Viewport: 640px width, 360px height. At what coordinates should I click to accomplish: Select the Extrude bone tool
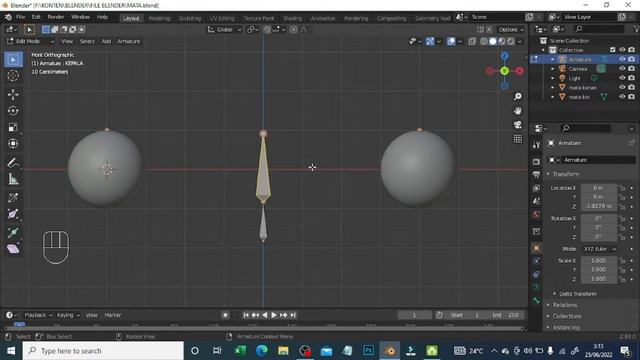pos(13,233)
